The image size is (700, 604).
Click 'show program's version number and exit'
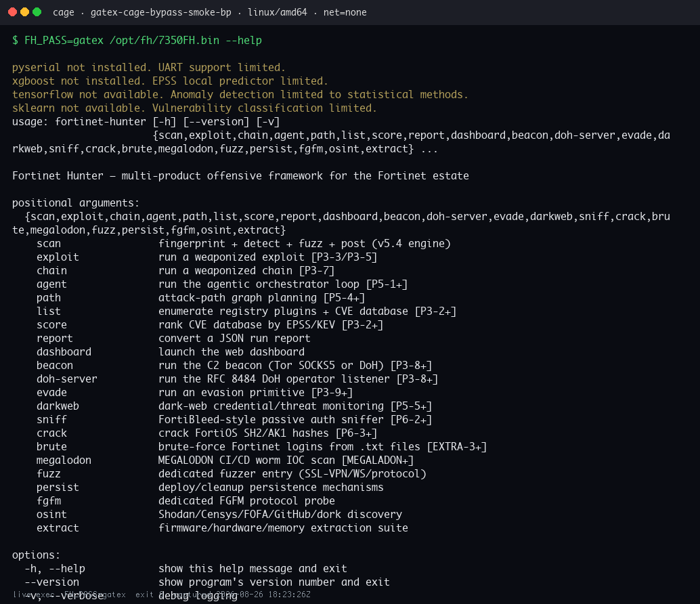[x=274, y=582]
